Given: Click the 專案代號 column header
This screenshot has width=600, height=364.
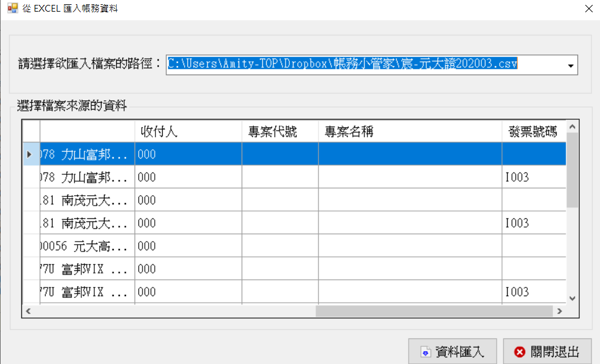Looking at the screenshot, I should (280, 132).
